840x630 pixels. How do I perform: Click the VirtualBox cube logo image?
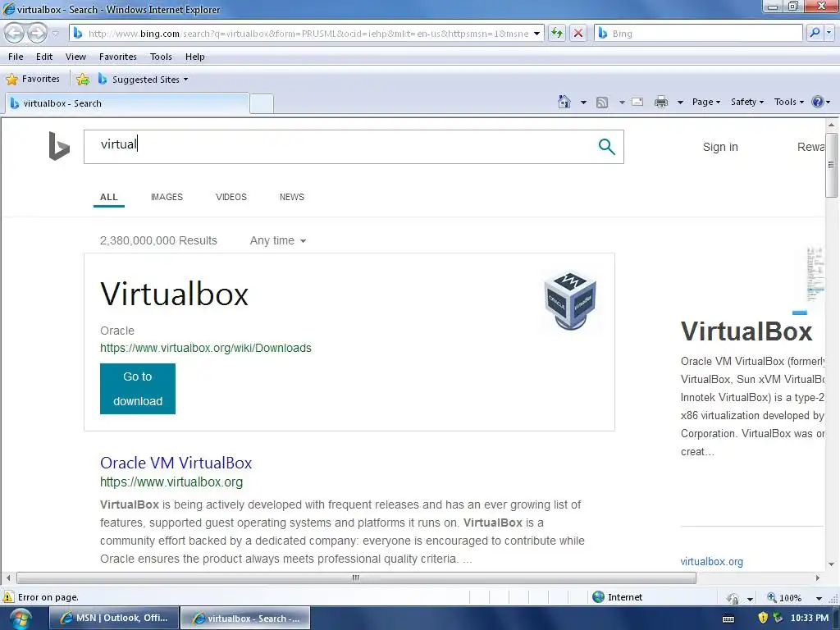[x=570, y=300]
